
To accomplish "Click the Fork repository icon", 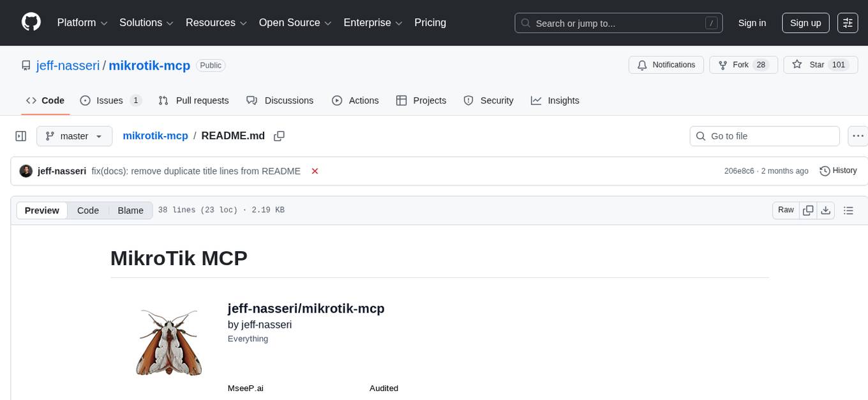I will 722,65.
